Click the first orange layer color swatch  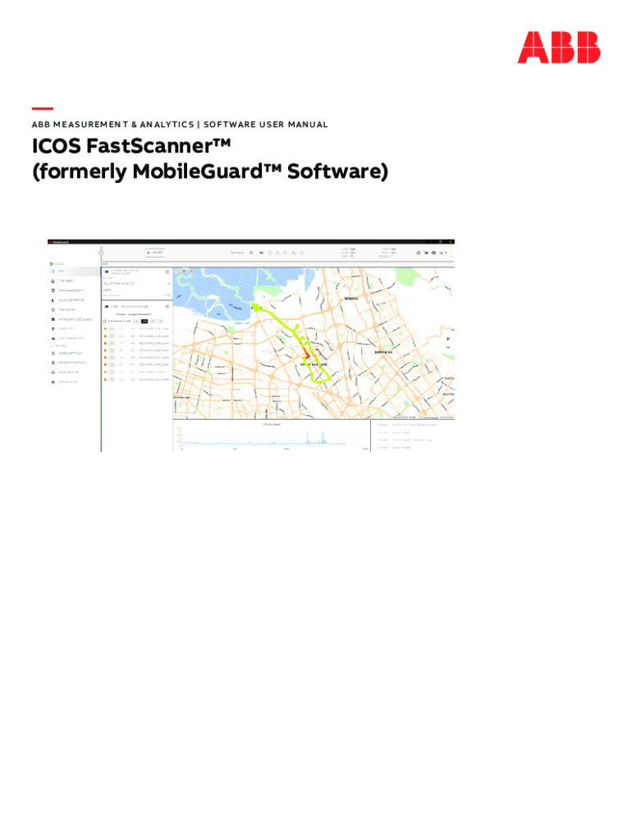coord(105,328)
